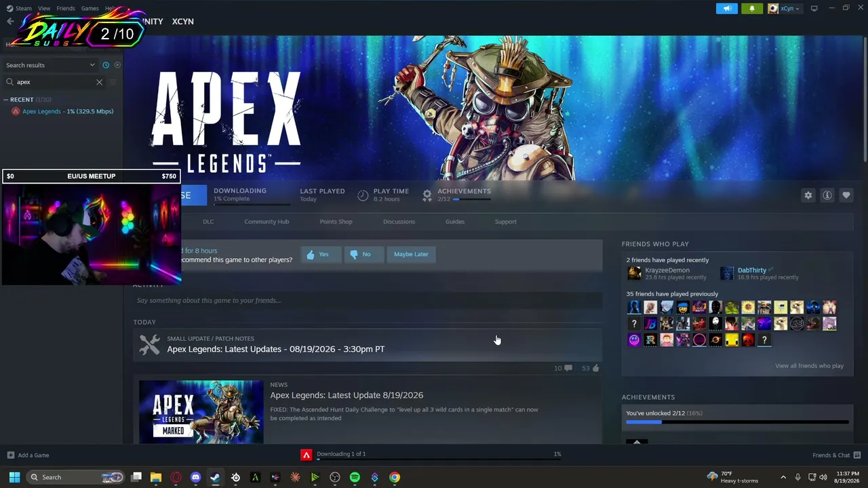Open the Steam announcements megaphone button

726,9
